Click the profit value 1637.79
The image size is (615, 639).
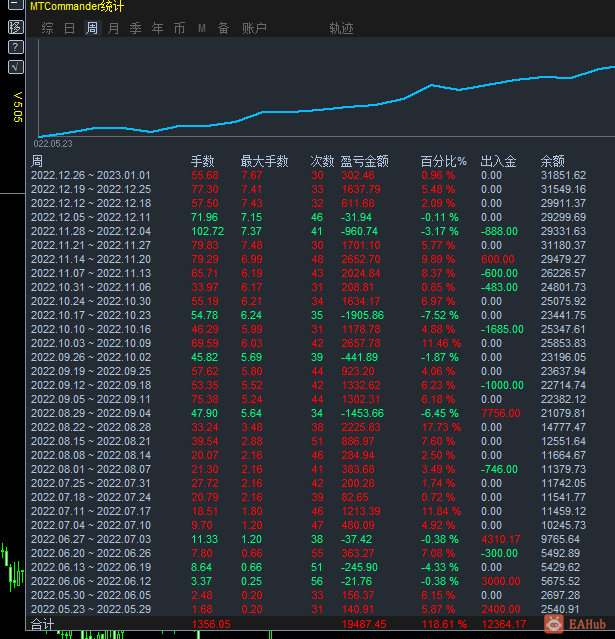pyautogui.click(x=361, y=189)
